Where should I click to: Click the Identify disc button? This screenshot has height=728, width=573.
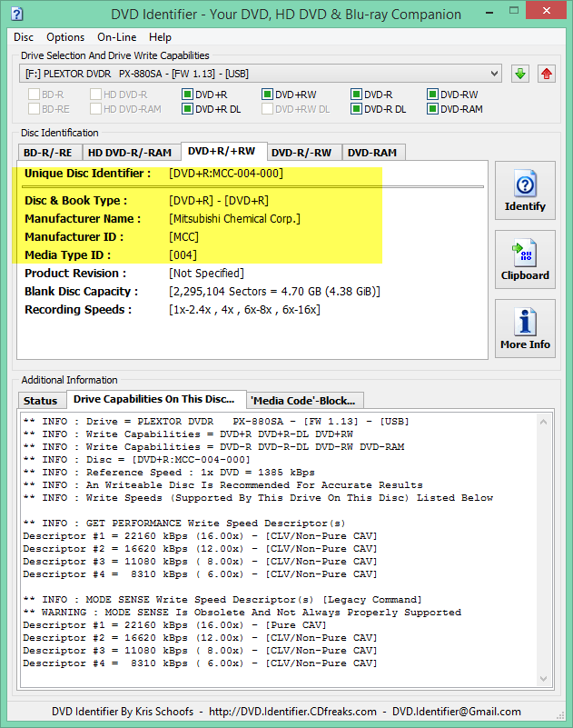pyautogui.click(x=525, y=191)
